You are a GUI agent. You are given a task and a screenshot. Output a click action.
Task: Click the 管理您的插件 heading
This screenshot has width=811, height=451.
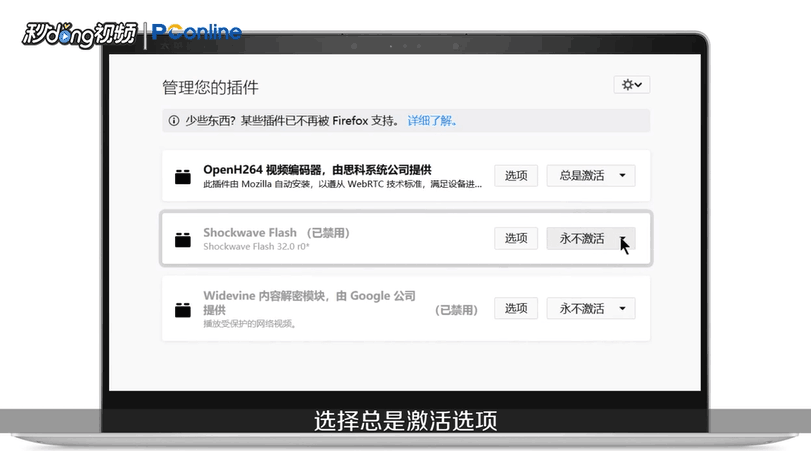210,87
